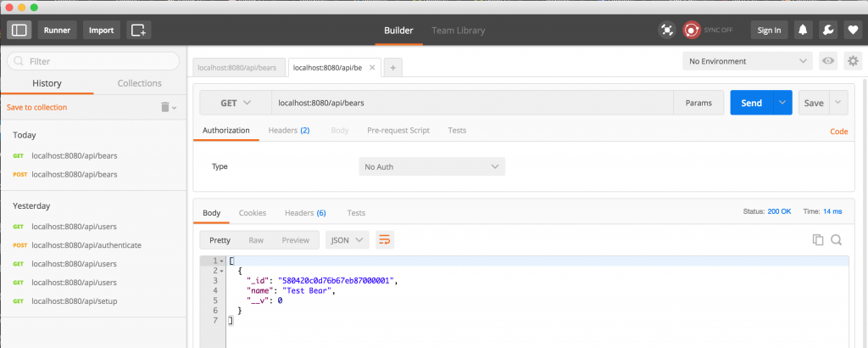Switch to the inactive localhost:8080/api/bears tab
Image resolution: width=868 pixels, height=348 pixels.
click(239, 68)
